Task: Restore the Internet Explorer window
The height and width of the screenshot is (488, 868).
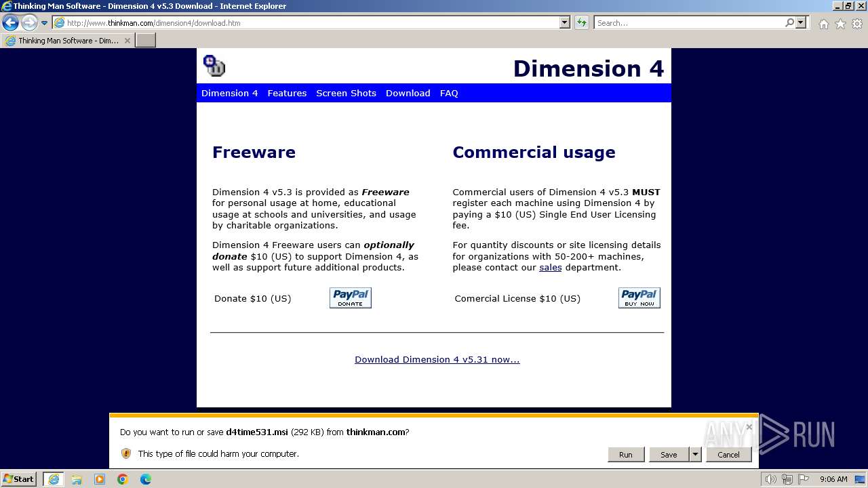Action: tap(848, 6)
